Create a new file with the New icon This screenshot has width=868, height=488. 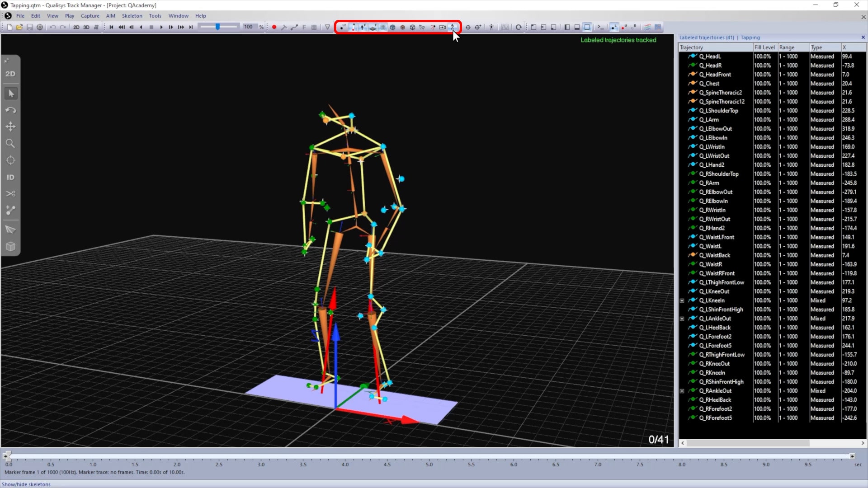point(9,27)
